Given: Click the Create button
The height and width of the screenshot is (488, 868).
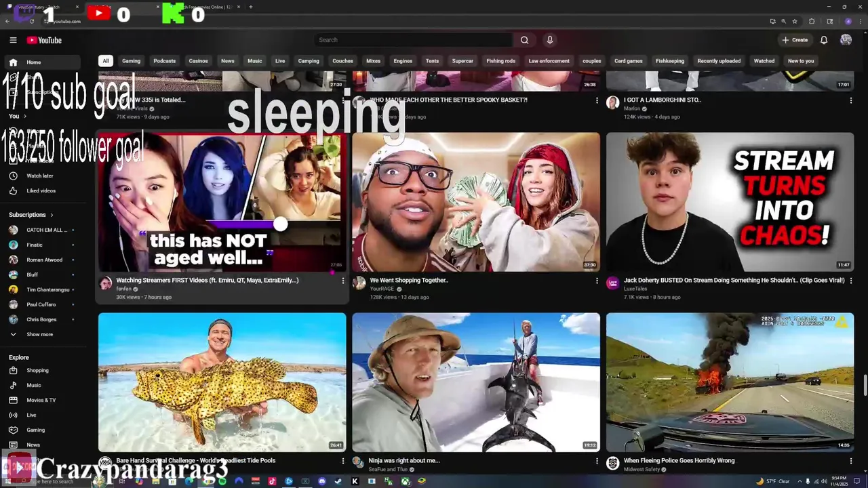Looking at the screenshot, I should pos(795,40).
